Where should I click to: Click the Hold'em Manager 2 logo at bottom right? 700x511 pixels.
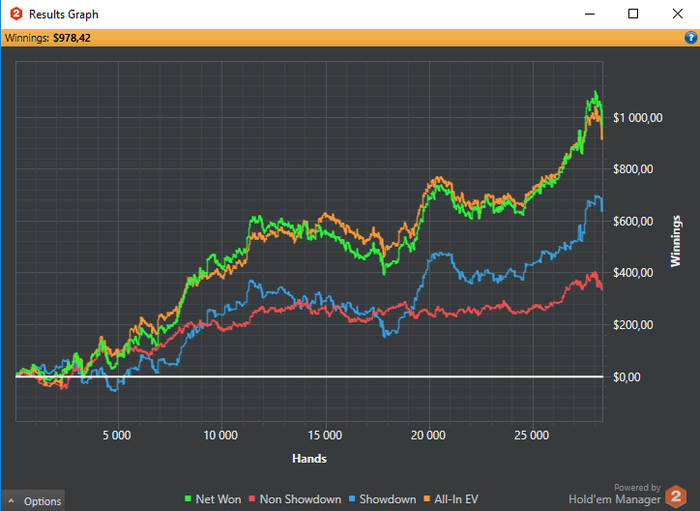[x=676, y=496]
